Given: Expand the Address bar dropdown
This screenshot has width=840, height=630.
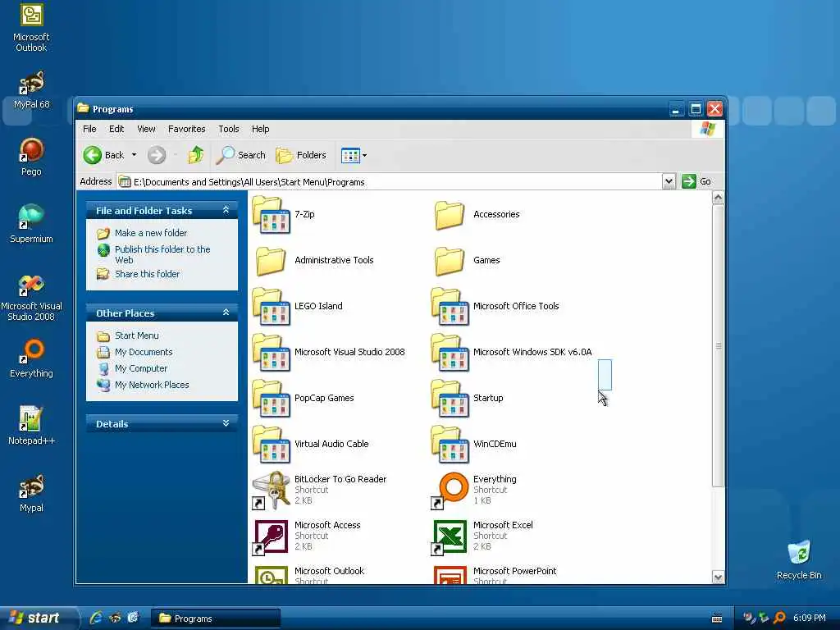Looking at the screenshot, I should [x=668, y=181].
